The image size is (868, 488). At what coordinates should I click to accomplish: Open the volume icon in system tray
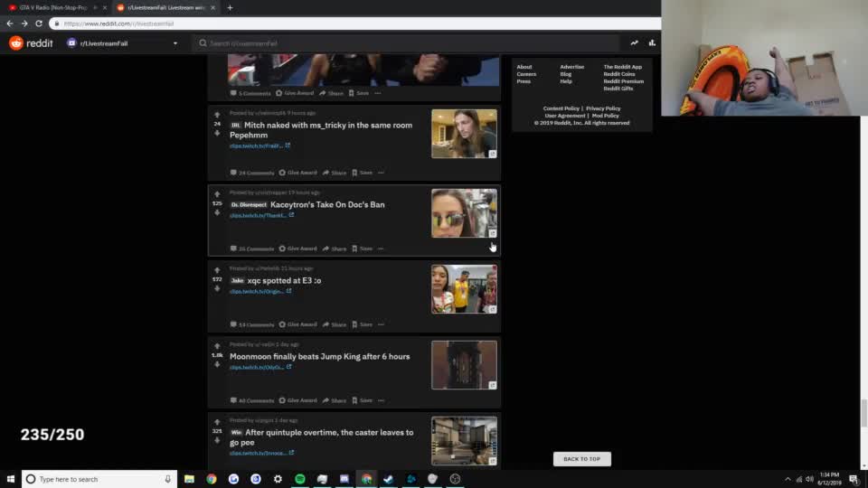(809, 479)
